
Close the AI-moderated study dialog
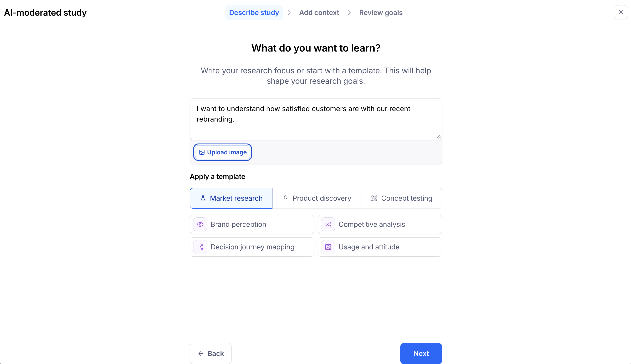(x=621, y=12)
